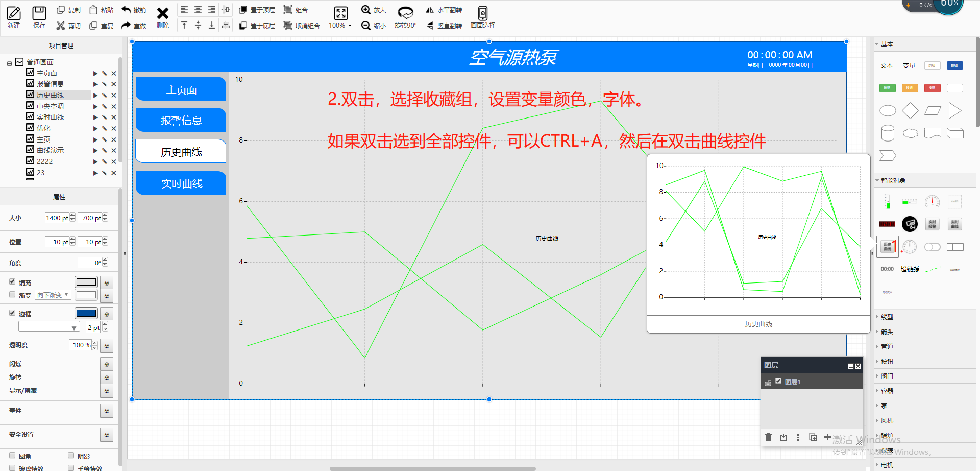Click the fill color swatch
The image size is (980, 471).
click(86, 282)
